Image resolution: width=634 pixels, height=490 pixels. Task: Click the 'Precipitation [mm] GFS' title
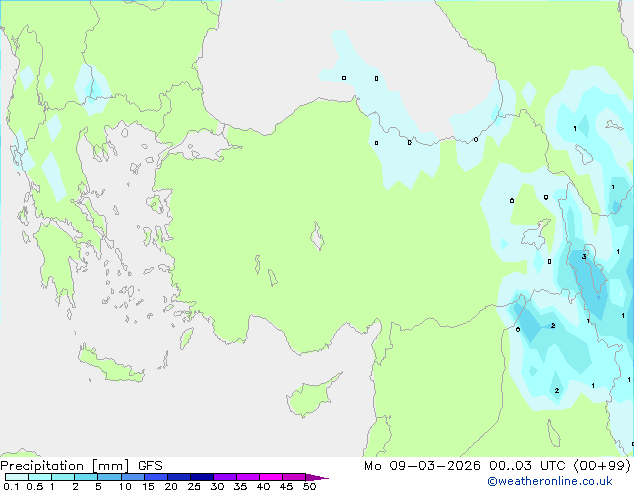tap(81, 466)
